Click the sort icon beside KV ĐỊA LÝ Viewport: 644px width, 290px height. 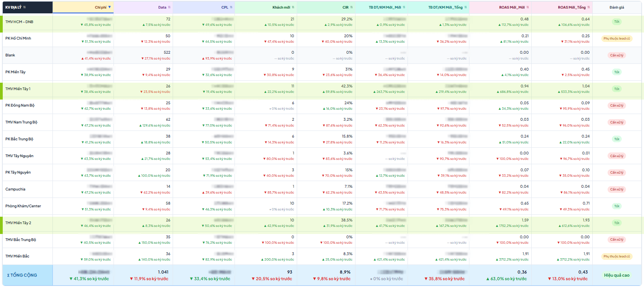[25, 7]
